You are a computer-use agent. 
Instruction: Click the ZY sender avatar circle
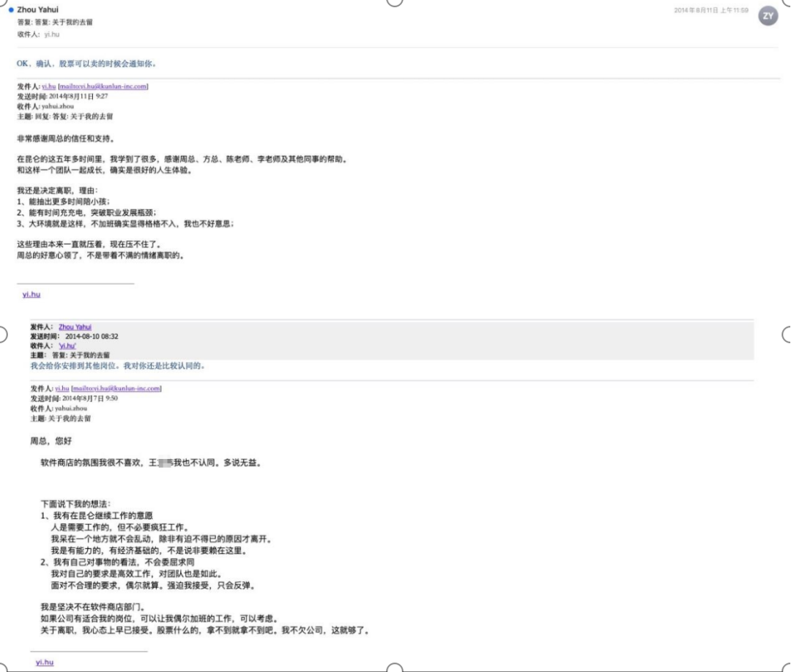coord(768,16)
